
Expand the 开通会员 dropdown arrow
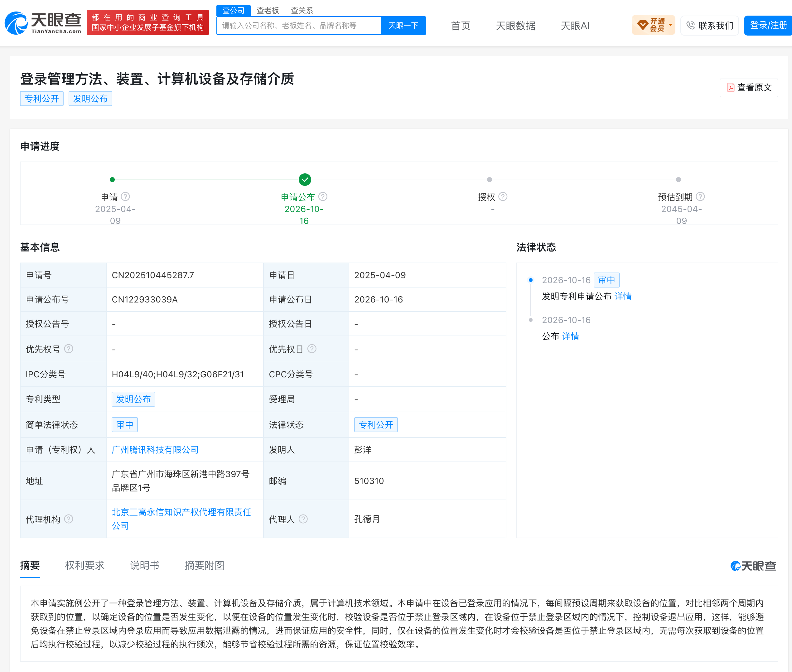point(670,25)
